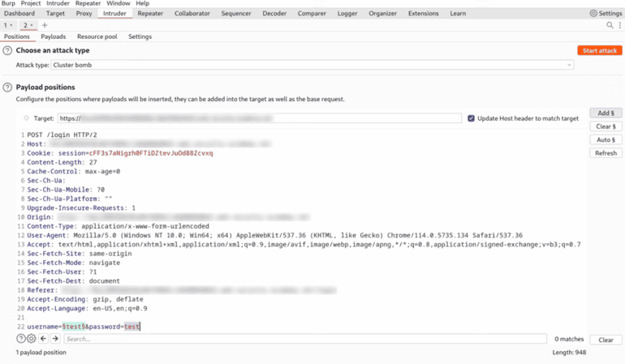
Task: Open the Window menu
Action: pos(119,3)
